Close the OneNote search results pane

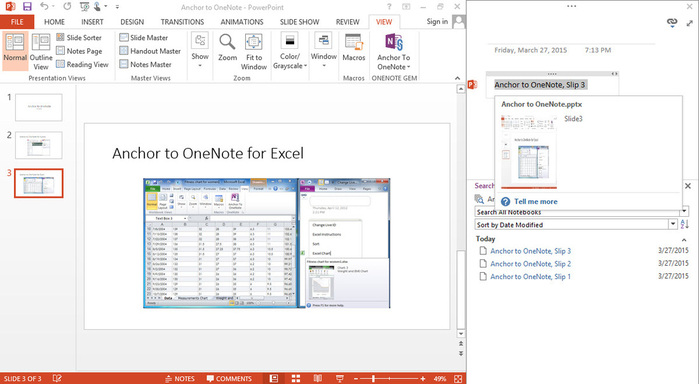point(688,186)
